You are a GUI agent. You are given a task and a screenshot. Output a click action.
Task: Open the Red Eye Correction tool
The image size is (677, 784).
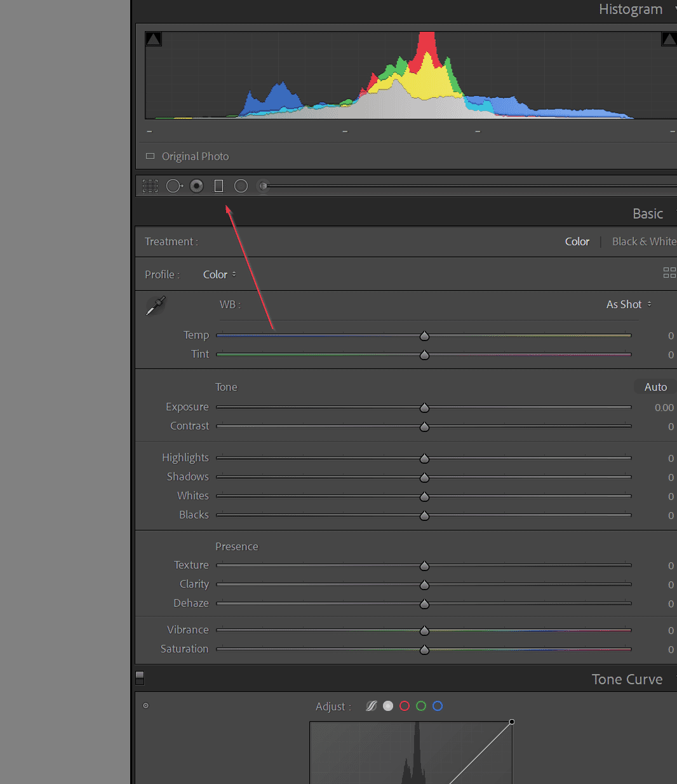(x=196, y=186)
